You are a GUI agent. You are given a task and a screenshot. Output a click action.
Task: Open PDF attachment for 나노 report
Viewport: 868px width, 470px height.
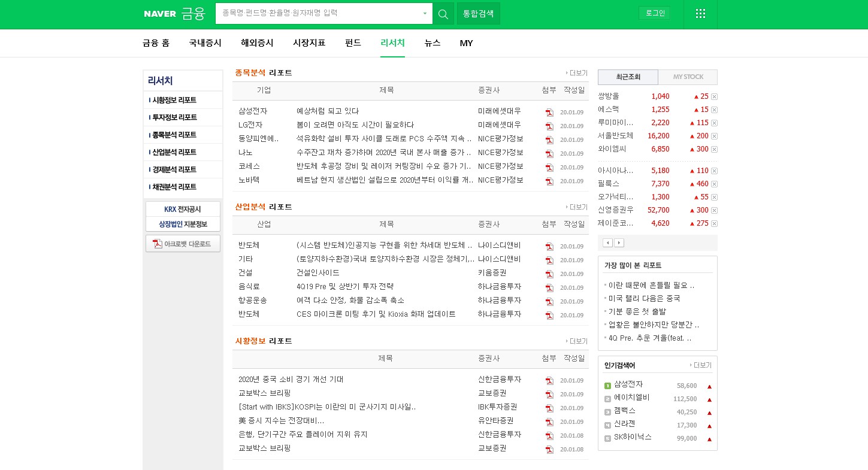point(549,154)
